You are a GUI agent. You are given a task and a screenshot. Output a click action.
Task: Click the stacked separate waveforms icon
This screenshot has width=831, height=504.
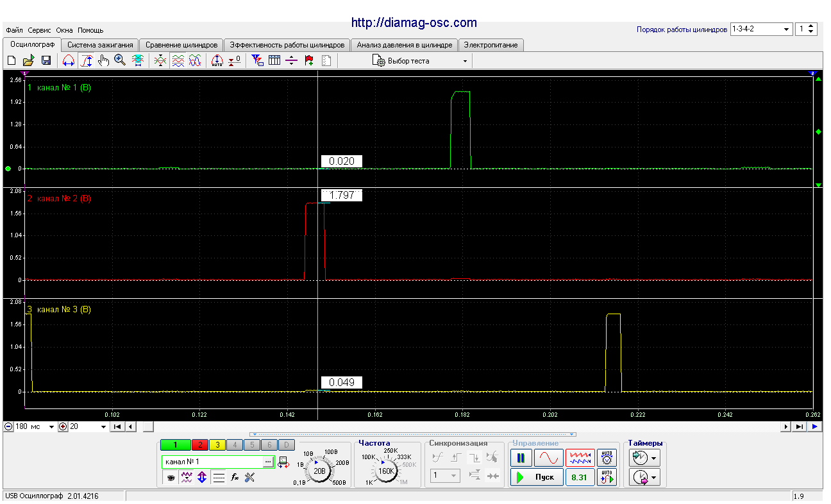coord(178,60)
